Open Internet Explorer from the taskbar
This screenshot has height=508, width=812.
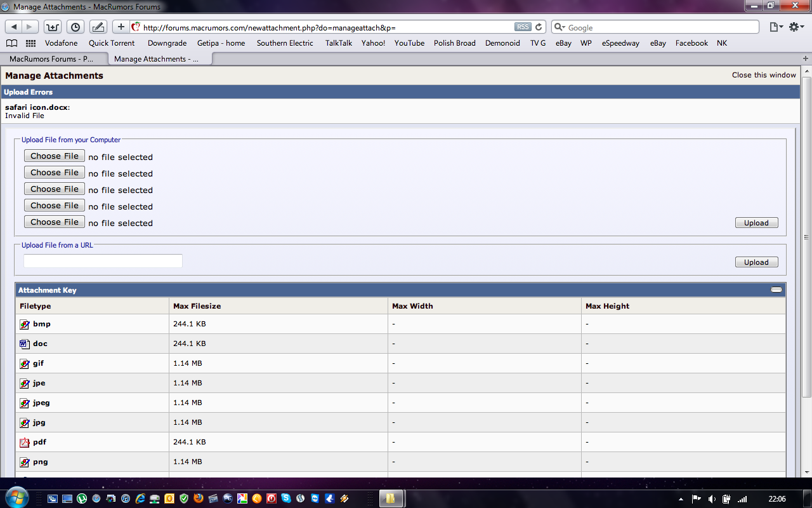click(x=140, y=498)
